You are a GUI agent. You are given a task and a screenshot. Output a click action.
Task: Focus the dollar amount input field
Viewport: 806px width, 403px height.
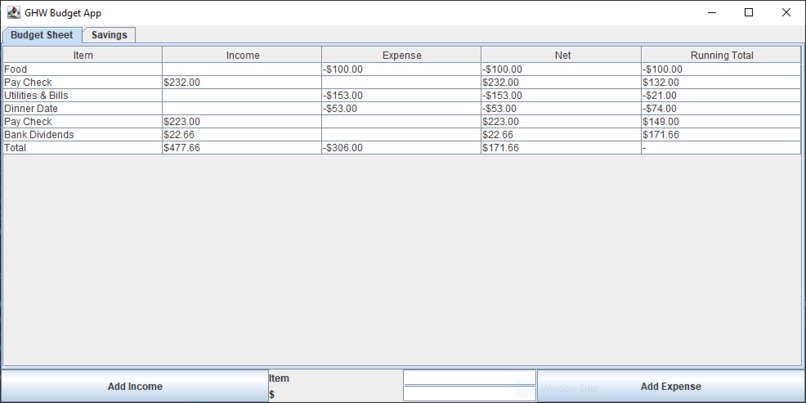(469, 394)
